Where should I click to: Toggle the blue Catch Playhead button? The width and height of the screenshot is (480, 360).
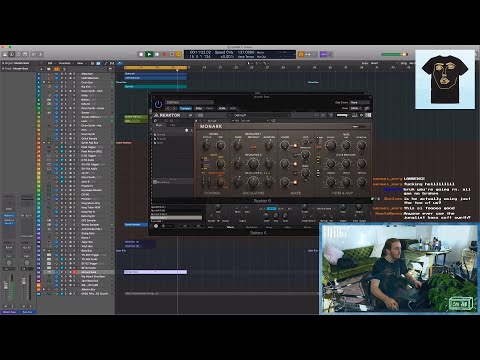pos(120,63)
